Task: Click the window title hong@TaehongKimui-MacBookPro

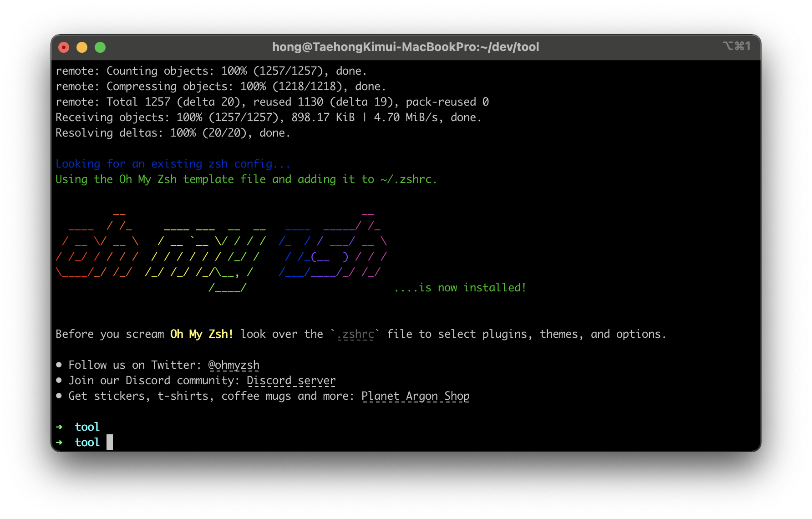Action: click(x=406, y=47)
